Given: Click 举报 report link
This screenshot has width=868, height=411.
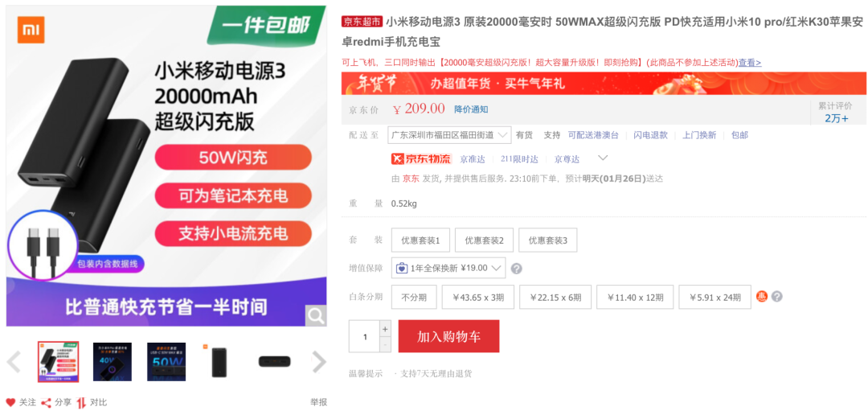Looking at the screenshot, I should pyautogui.click(x=319, y=402).
